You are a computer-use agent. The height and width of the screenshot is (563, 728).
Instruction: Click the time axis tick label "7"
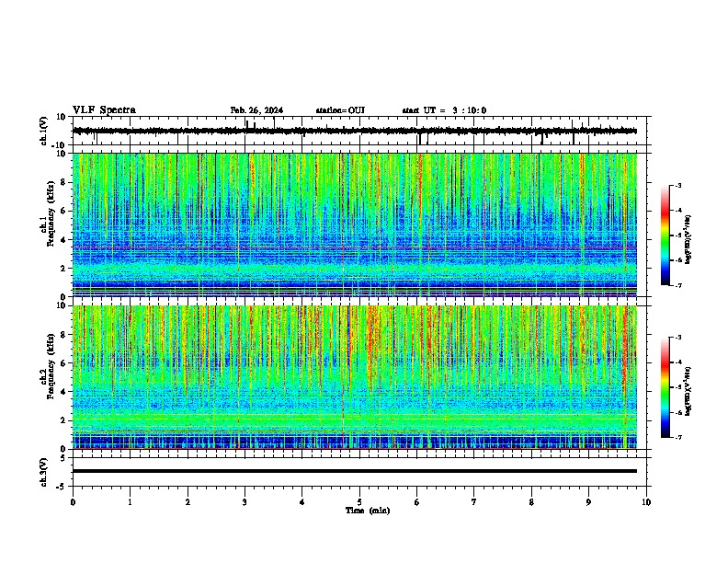pos(474,502)
